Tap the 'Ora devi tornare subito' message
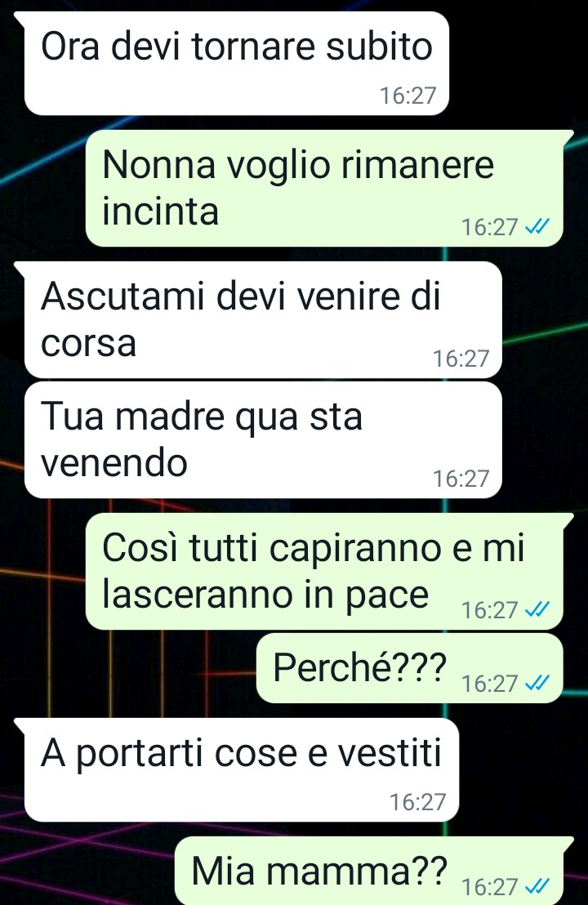This screenshot has height=905, width=588. [237, 64]
